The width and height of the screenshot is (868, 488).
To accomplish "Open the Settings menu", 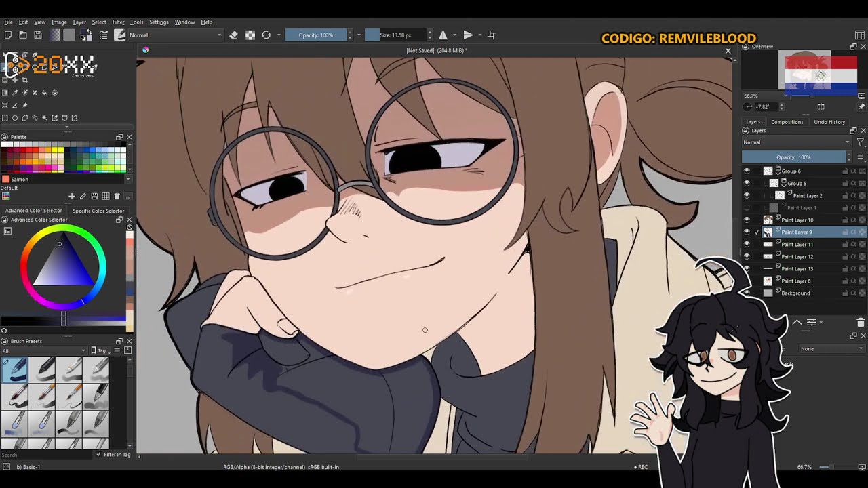I will pos(159,22).
